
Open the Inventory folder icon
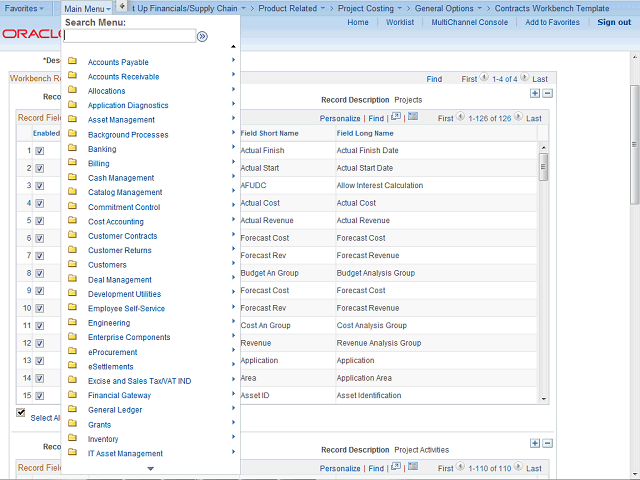point(73,438)
